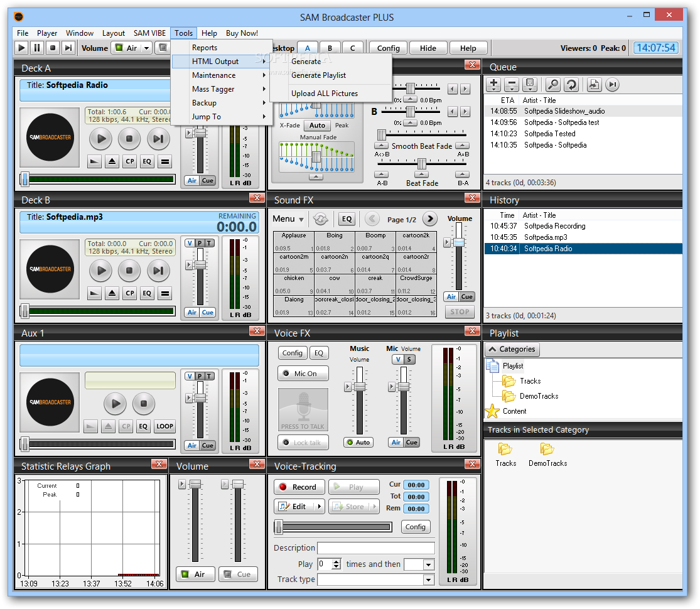Click Voice-Tracking Config button
Viewport: 700px width, 609px height.
416,527
